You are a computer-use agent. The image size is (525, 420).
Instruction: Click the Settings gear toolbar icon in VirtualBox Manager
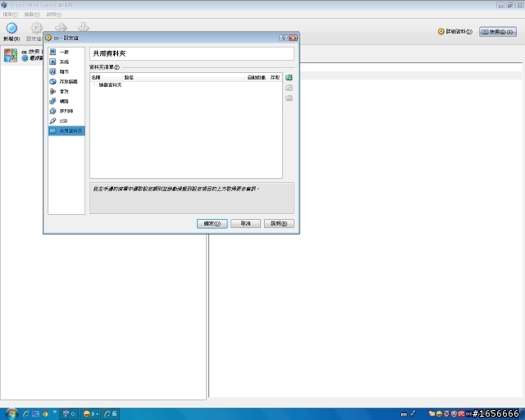(x=36, y=28)
